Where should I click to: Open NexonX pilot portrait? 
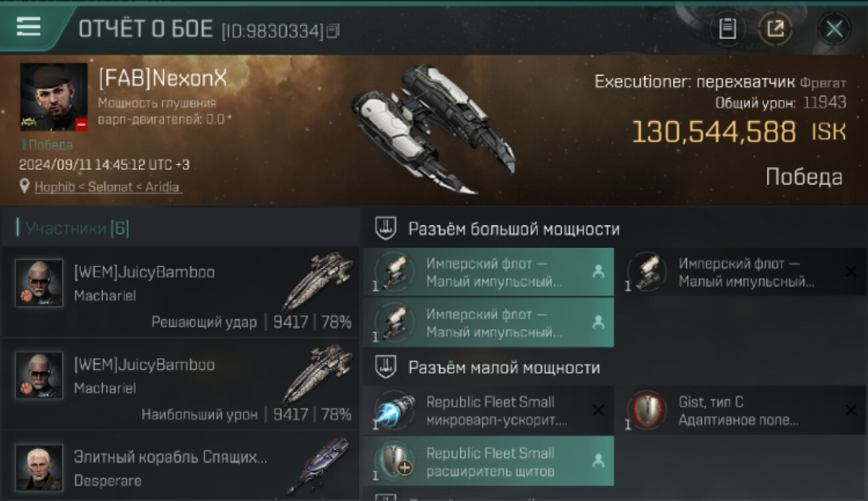pyautogui.click(x=53, y=97)
